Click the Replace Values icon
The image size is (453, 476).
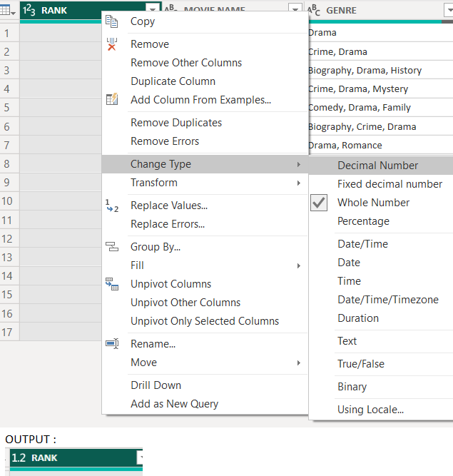click(111, 206)
